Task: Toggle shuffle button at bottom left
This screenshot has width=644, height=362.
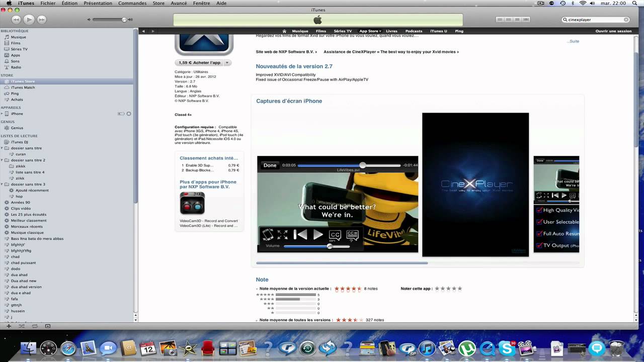Action: [x=22, y=326]
